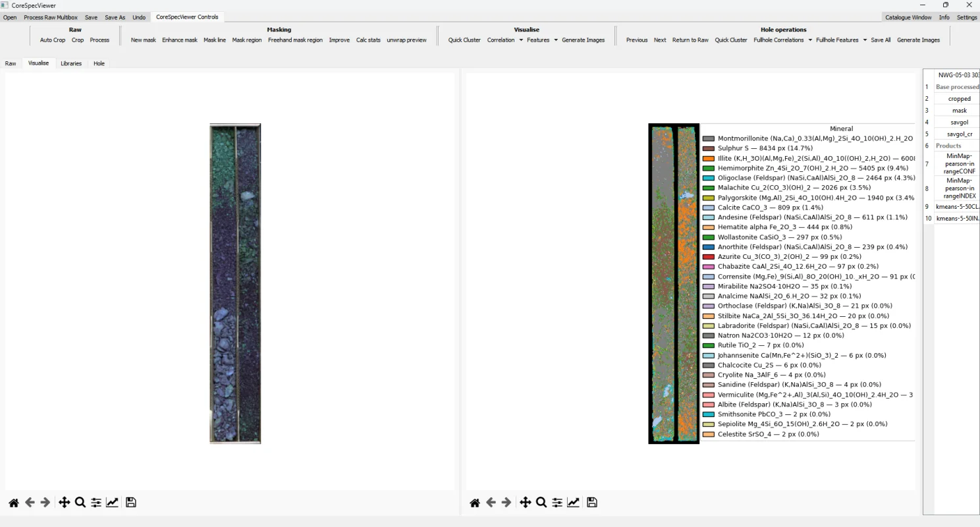Open axis edit icon in right plot toolbar
This screenshot has width=980, height=527.
tap(574, 503)
